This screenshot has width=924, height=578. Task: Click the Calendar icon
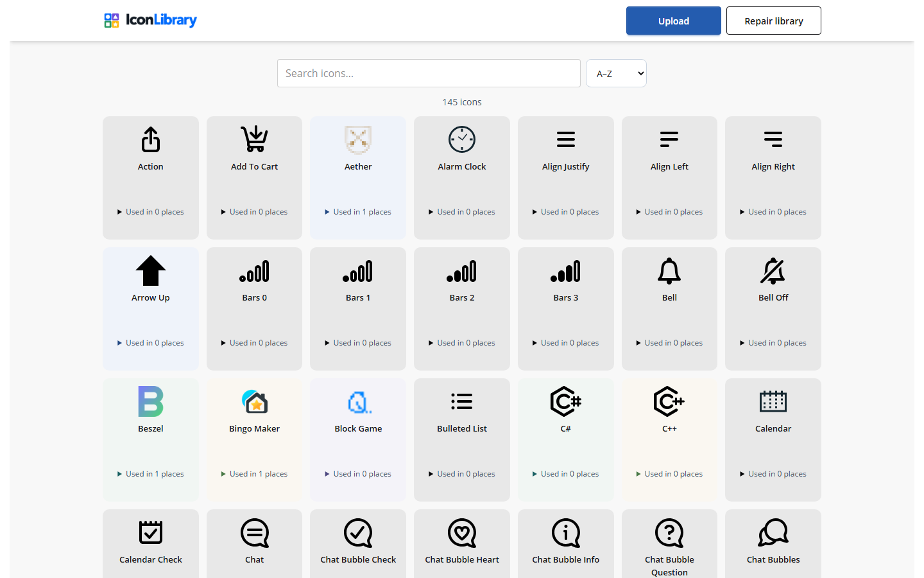[773, 401]
